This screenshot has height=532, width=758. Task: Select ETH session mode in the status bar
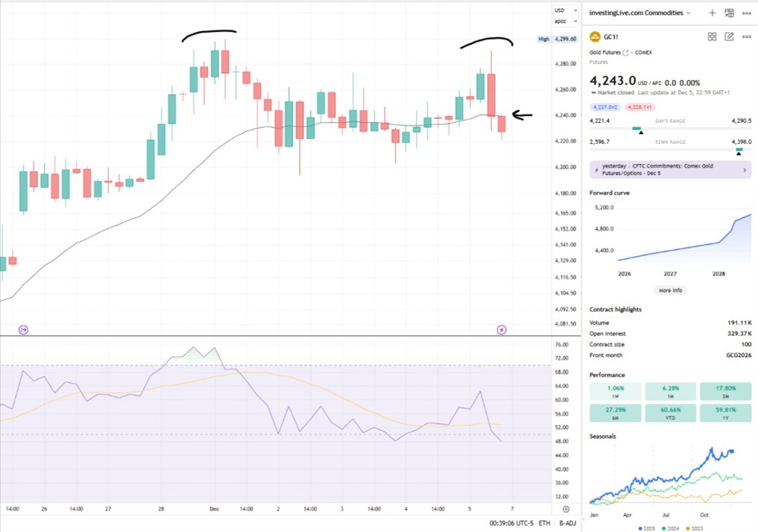[x=544, y=523]
